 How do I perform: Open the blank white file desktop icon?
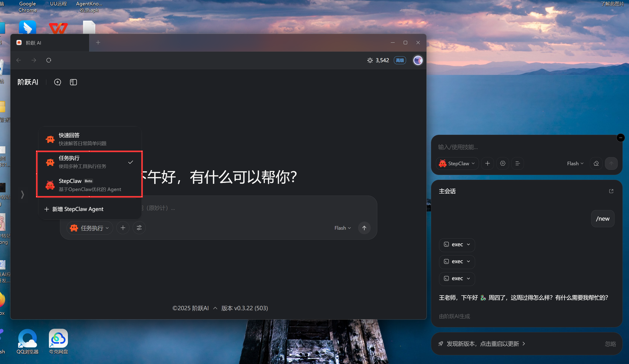pyautogui.click(x=89, y=27)
